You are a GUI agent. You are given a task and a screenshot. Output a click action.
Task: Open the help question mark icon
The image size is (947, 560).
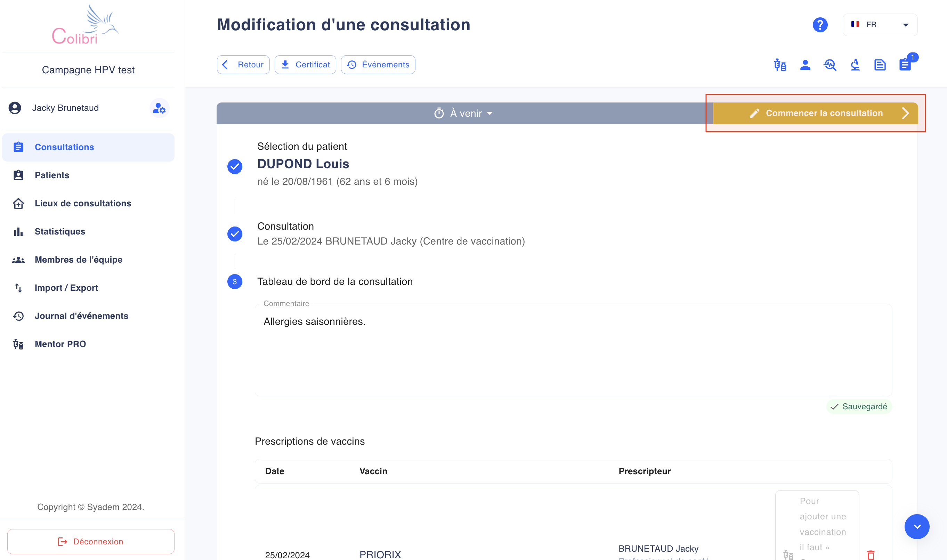click(820, 25)
